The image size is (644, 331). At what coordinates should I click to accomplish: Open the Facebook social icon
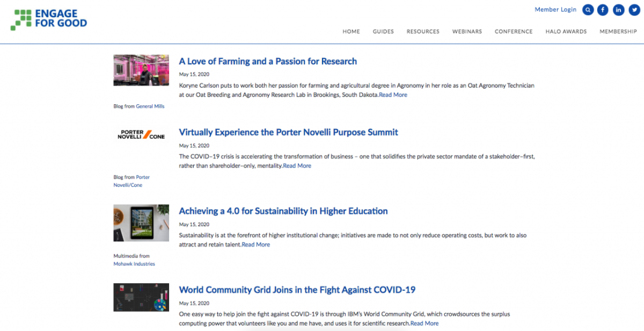[x=603, y=10]
